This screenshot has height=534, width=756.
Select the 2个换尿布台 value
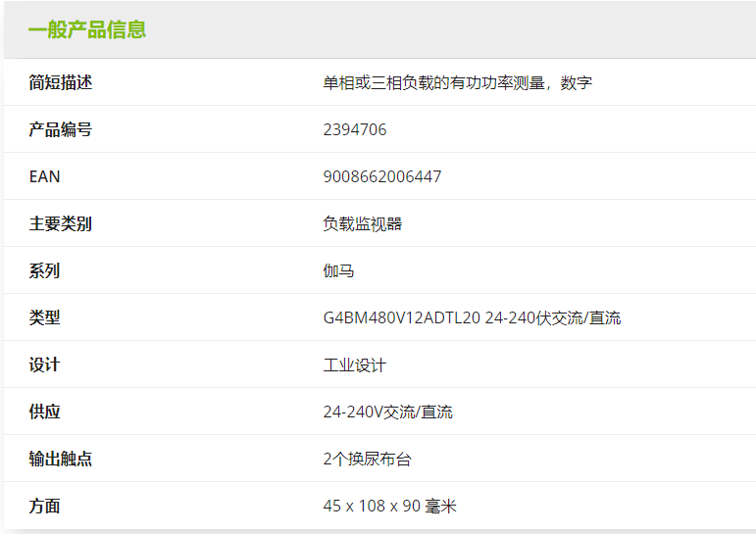click(368, 459)
